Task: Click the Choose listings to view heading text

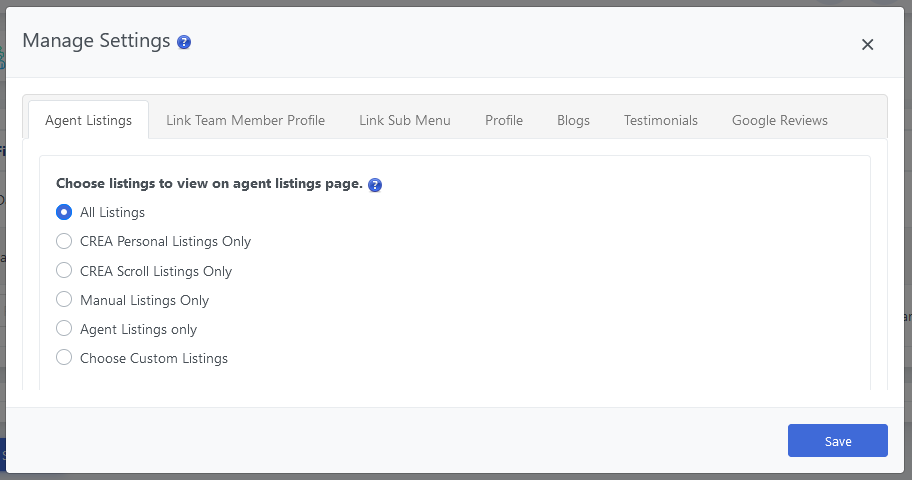Action: point(208,184)
